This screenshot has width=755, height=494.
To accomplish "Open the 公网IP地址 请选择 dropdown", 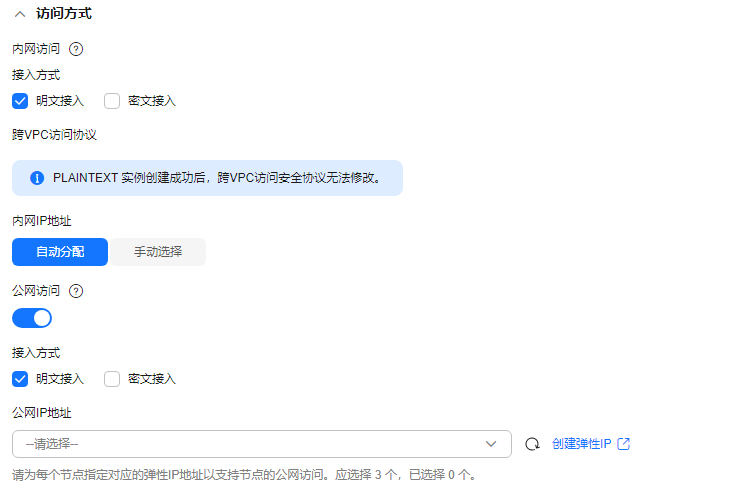I will (261, 444).
